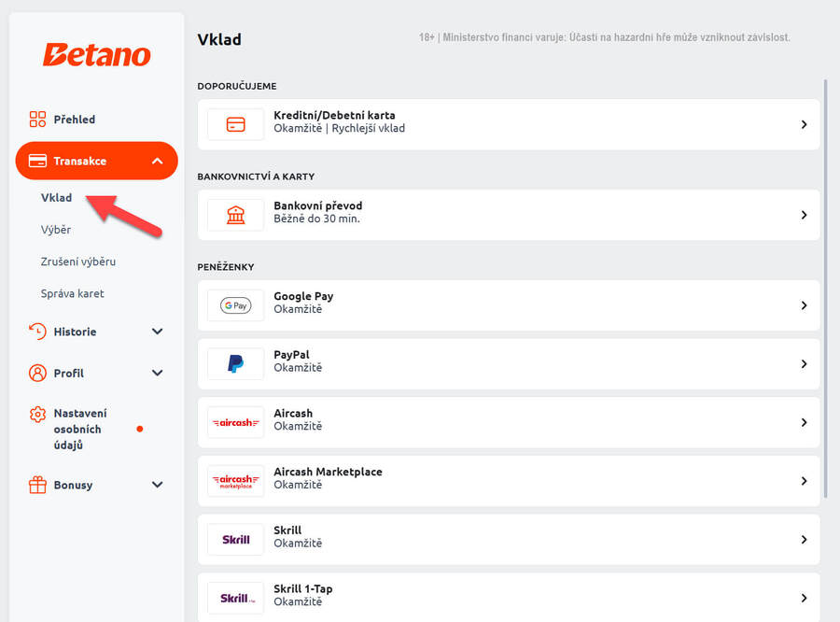Select the credit card payment icon
The width and height of the screenshot is (840, 622).
pyautogui.click(x=236, y=124)
